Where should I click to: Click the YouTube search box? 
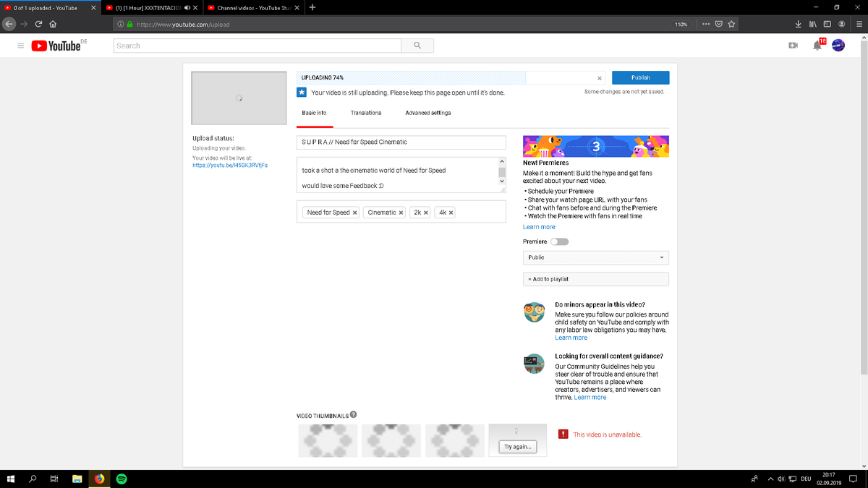[258, 46]
